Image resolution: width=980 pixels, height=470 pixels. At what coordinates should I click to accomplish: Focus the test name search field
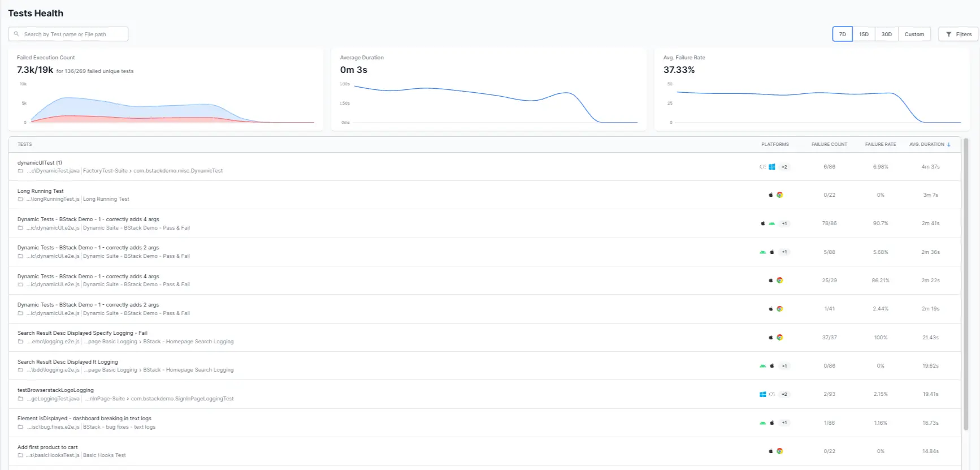pyautogui.click(x=73, y=35)
